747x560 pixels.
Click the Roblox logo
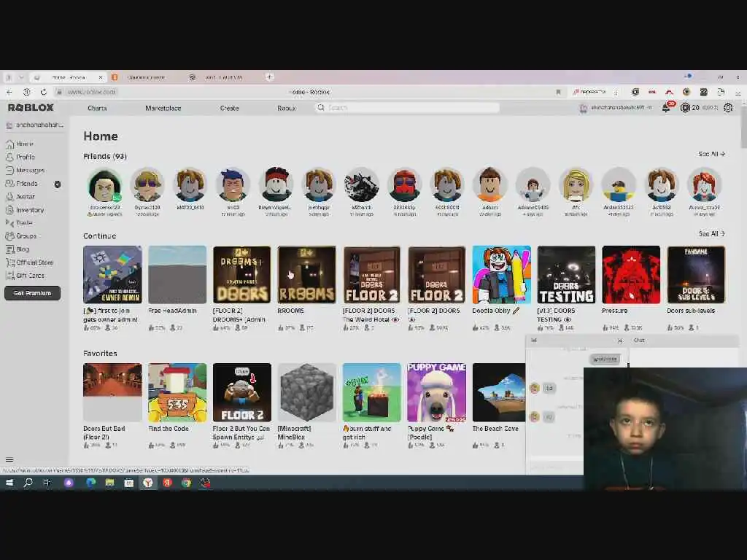point(31,108)
